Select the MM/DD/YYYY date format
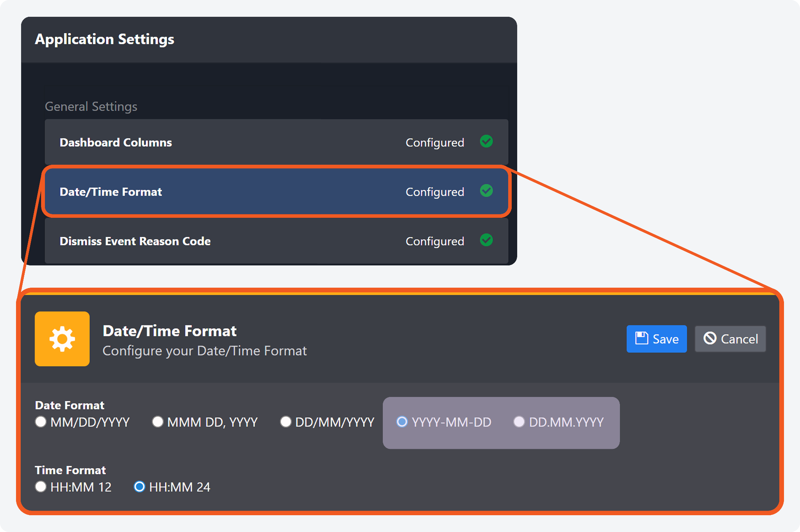The height and width of the screenshot is (532, 800). click(x=41, y=422)
